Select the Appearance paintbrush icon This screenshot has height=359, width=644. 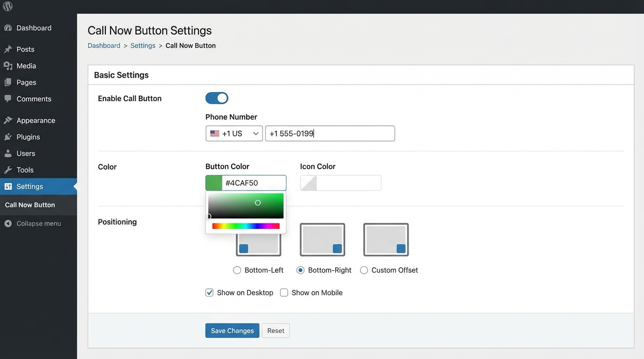pyautogui.click(x=8, y=120)
